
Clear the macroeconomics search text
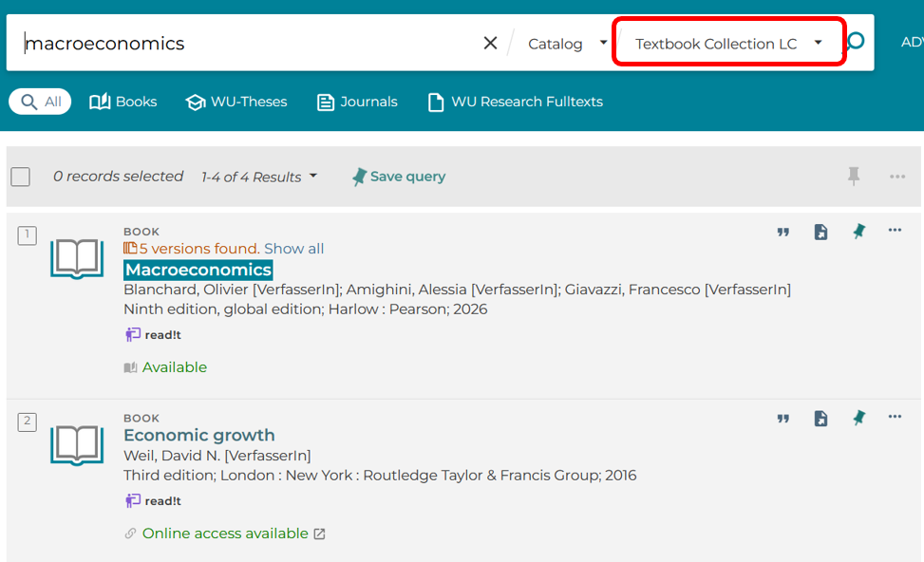pyautogui.click(x=490, y=43)
